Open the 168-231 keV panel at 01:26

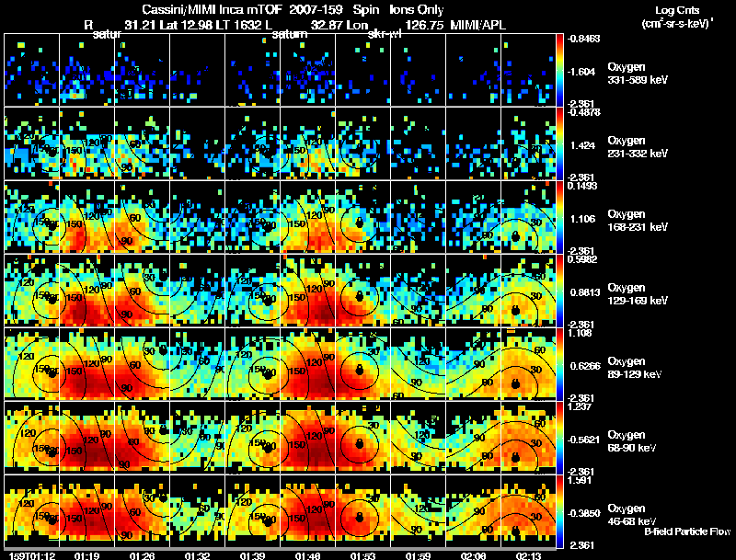pyautogui.click(x=143, y=217)
